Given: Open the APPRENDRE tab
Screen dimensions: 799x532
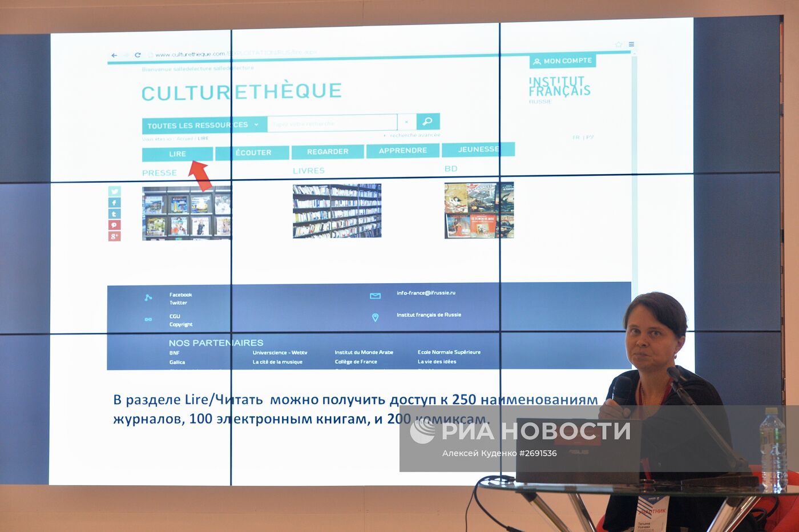Looking at the screenshot, I should click(x=403, y=151).
